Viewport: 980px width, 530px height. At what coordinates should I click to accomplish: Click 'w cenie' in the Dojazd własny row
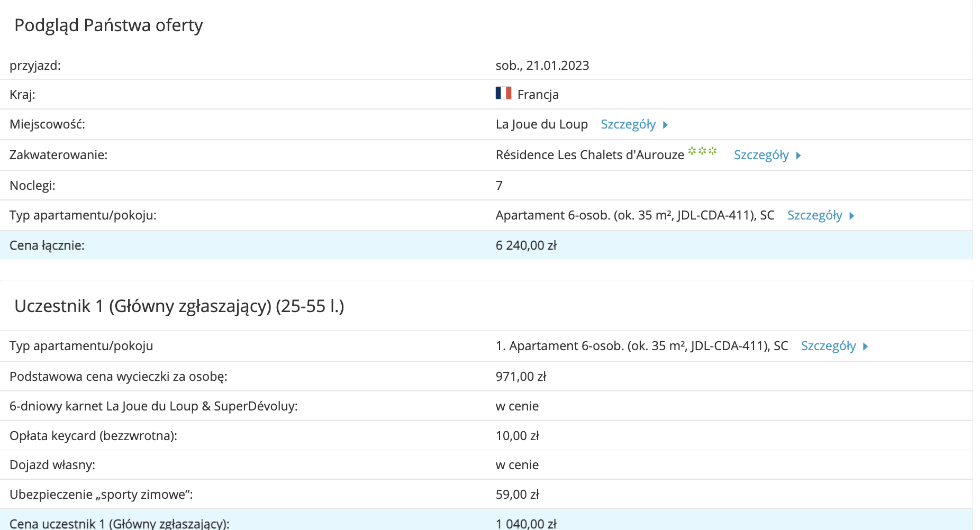[517, 465]
